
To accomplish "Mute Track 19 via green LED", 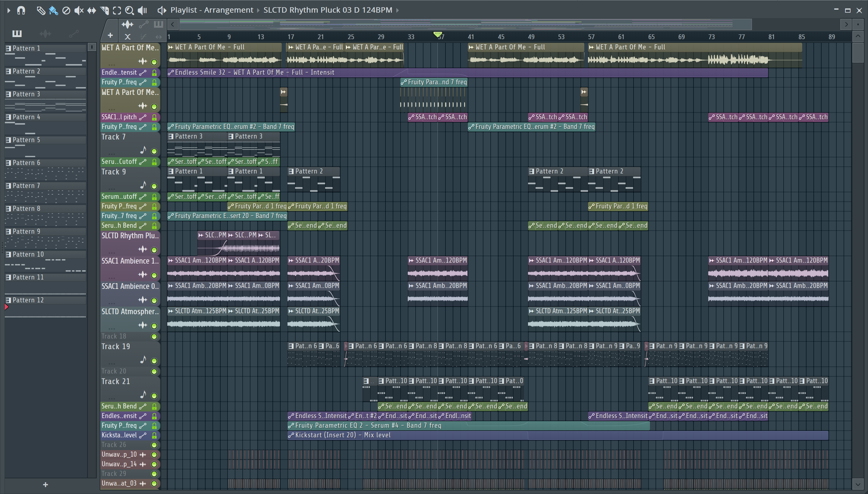I will click(154, 361).
